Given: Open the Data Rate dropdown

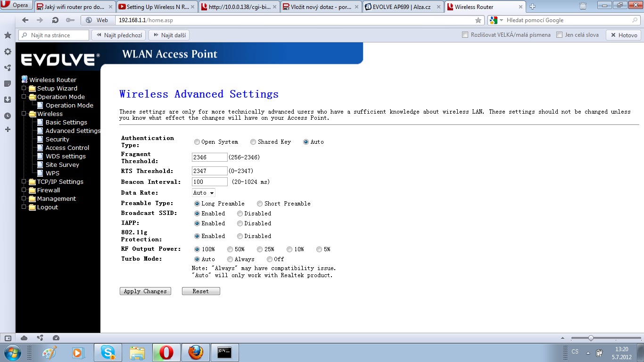Looking at the screenshot, I should pyautogui.click(x=204, y=193).
